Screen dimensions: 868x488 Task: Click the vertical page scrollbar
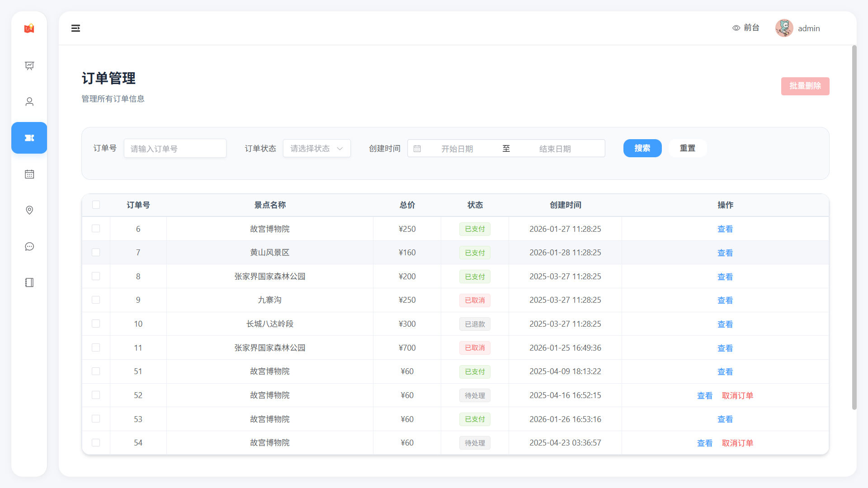click(x=854, y=226)
